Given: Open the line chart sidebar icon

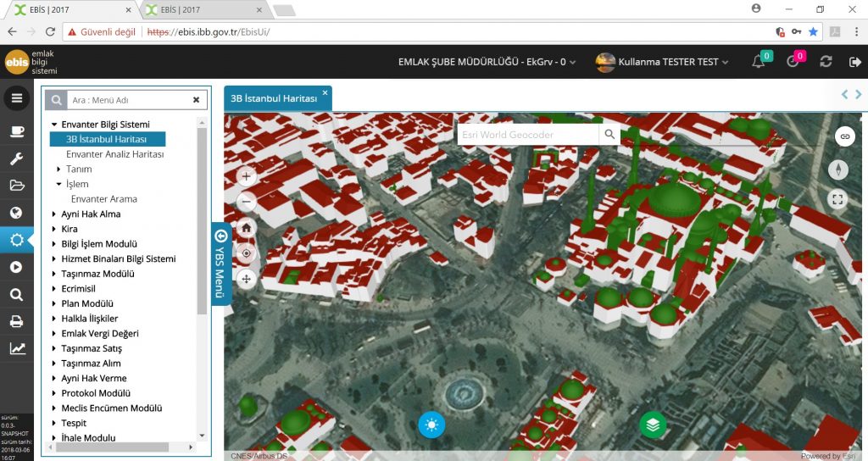Looking at the screenshot, I should (x=17, y=348).
